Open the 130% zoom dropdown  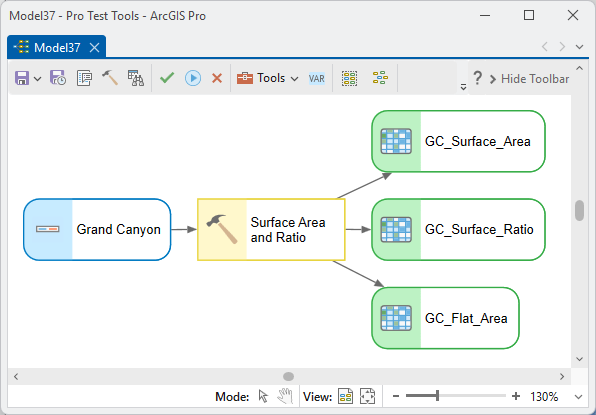click(x=579, y=397)
